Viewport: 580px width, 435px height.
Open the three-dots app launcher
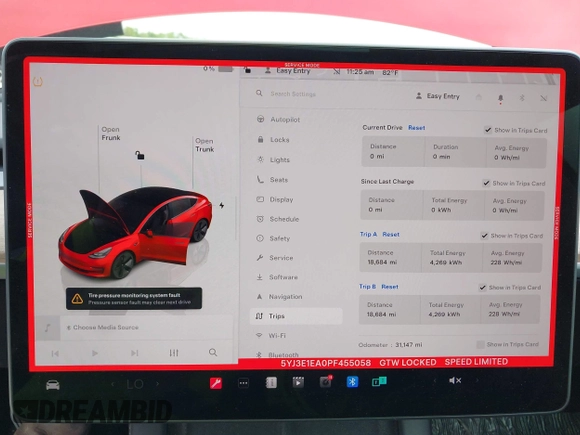(243, 383)
